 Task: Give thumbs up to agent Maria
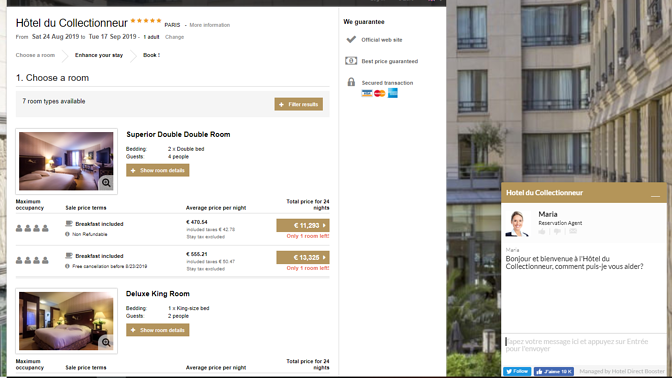542,231
